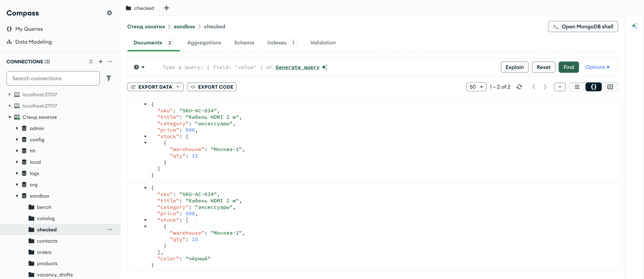The image size is (644, 279).
Task: Open connections more options menu
Action: click(x=110, y=62)
